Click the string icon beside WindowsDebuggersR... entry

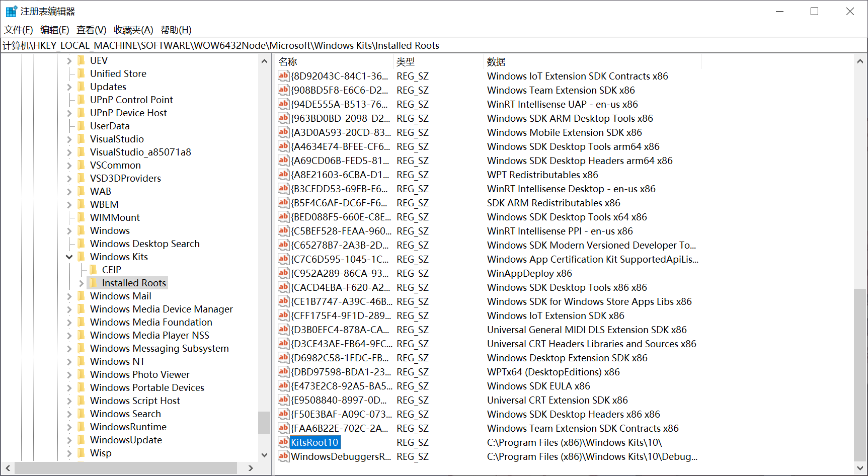(284, 456)
